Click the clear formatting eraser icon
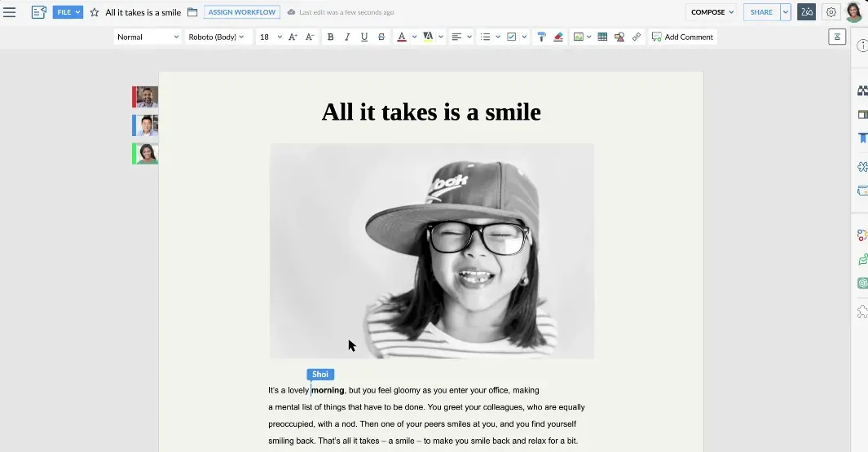The height and width of the screenshot is (452, 868). [558, 37]
